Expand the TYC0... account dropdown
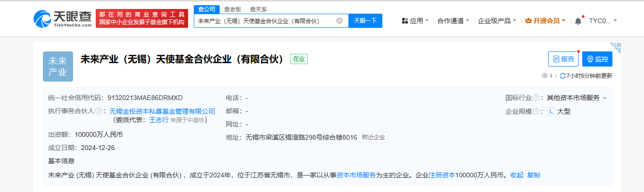The image size is (644, 192). pos(615,21)
